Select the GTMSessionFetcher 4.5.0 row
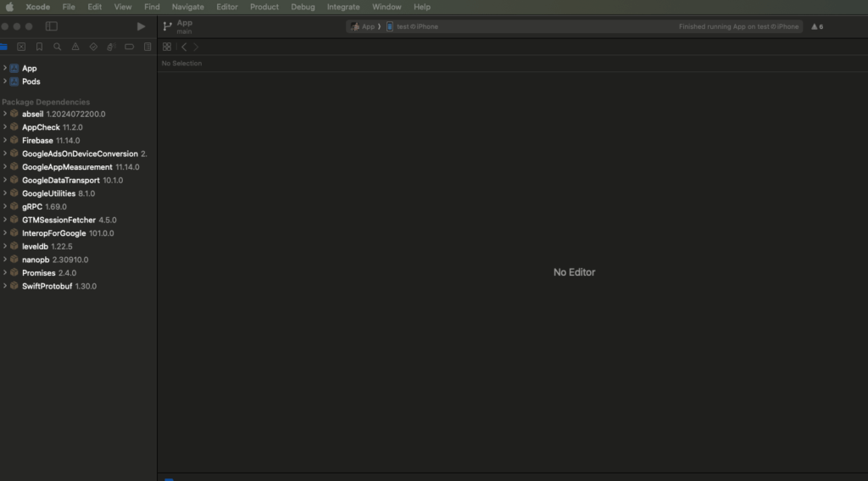 coord(78,220)
